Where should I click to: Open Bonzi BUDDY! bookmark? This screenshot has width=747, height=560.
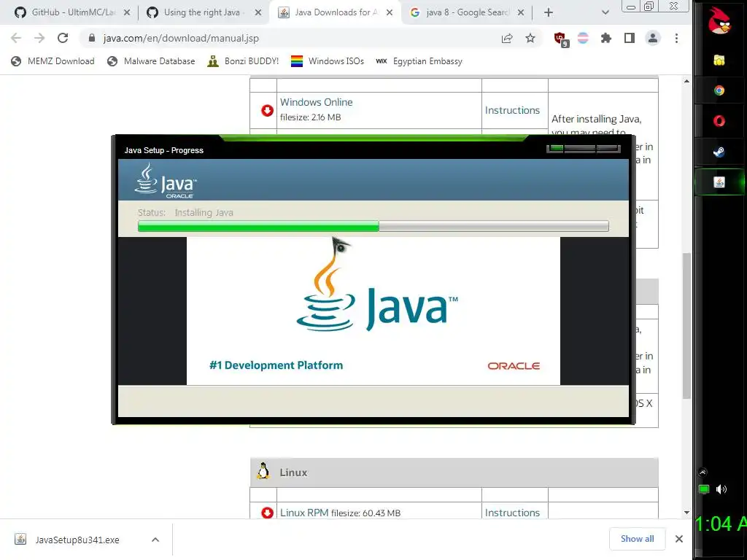243,61
